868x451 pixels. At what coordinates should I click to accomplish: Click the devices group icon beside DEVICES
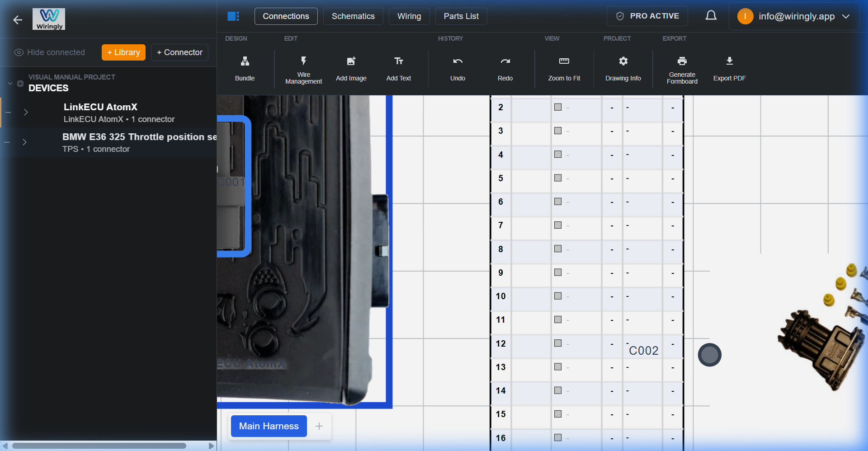coord(20,84)
